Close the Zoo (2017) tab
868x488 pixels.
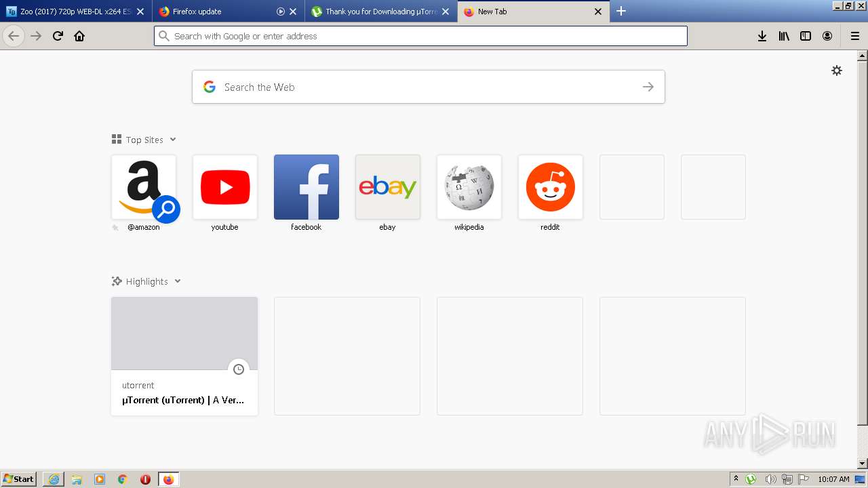140,12
